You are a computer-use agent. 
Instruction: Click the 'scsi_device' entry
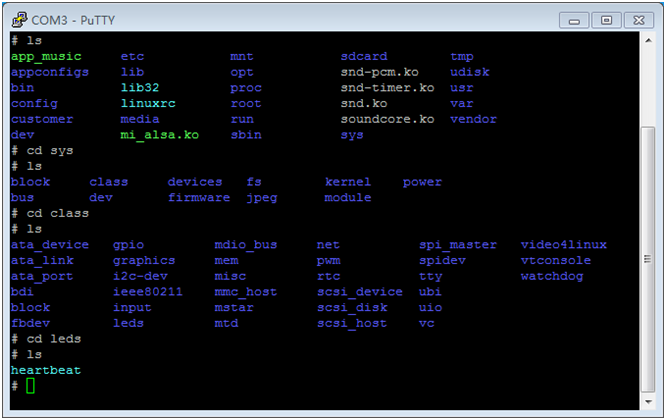tap(360, 292)
